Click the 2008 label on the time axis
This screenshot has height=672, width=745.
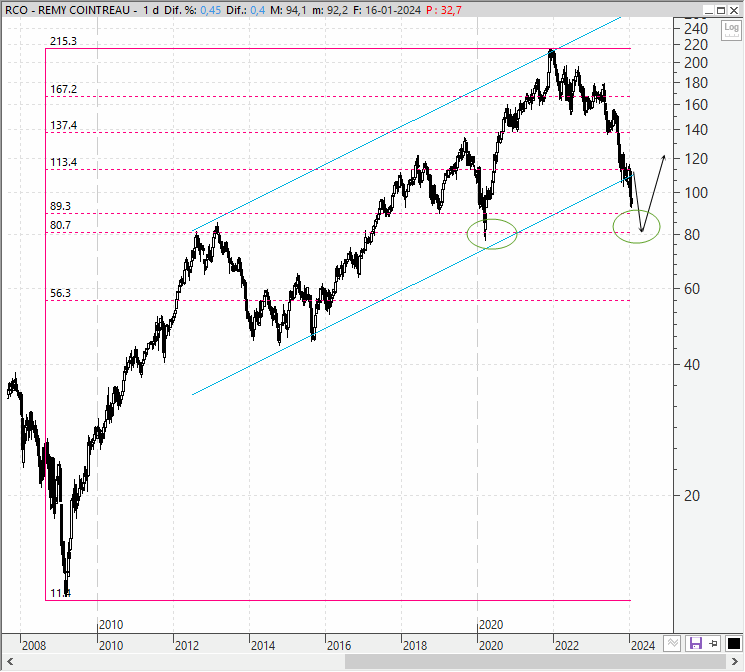pos(34,645)
